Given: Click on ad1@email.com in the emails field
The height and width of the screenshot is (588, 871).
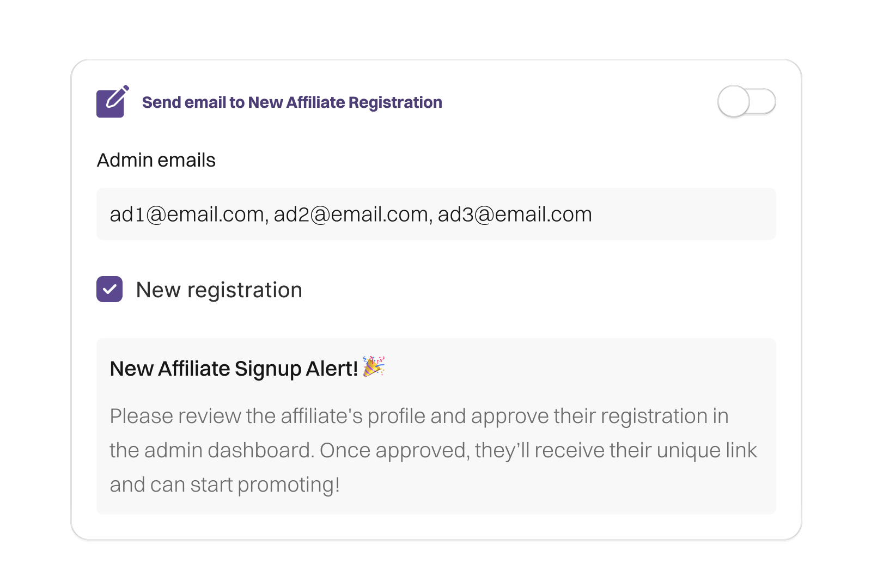Looking at the screenshot, I should [x=187, y=215].
